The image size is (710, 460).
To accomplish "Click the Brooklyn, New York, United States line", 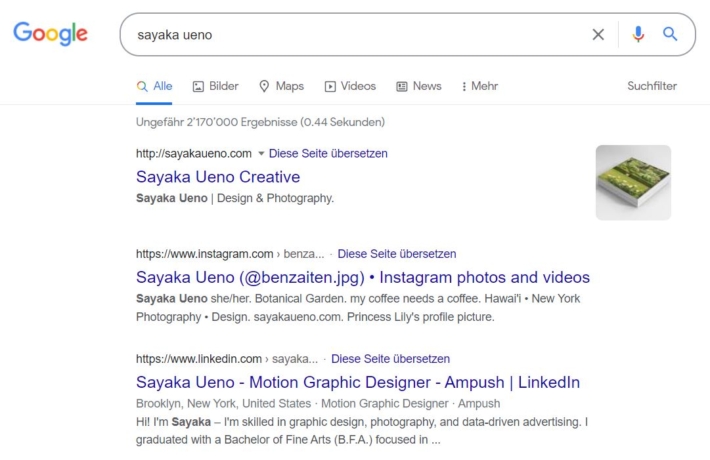I will pos(318,403).
